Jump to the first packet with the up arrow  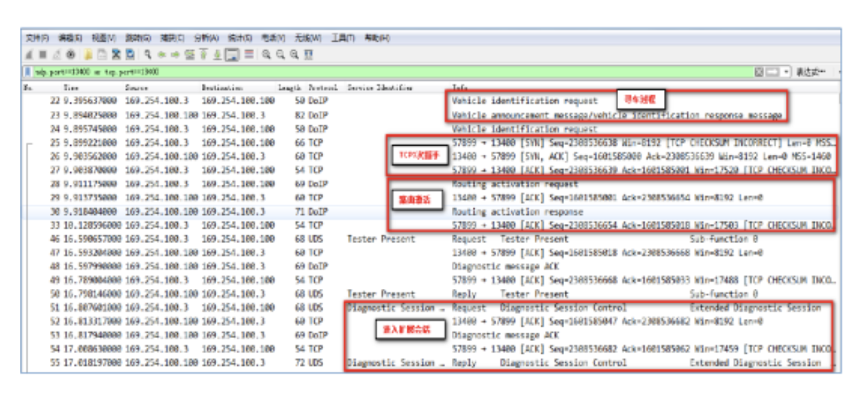(x=203, y=54)
